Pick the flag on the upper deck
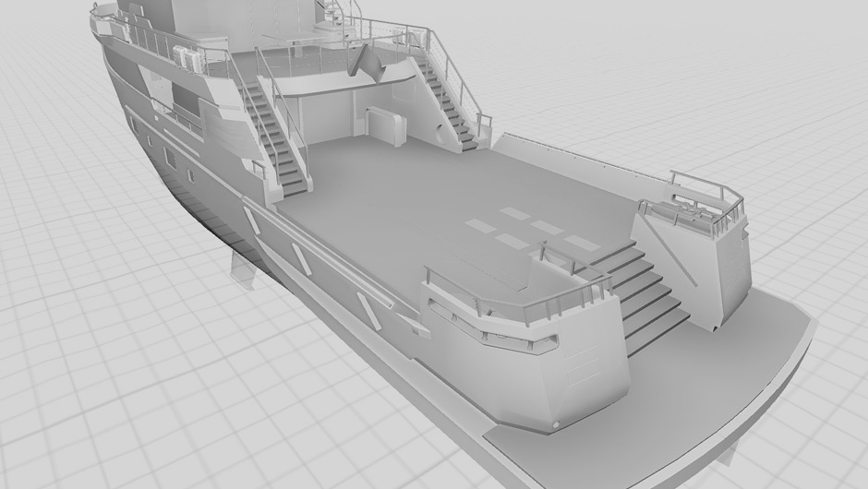Image resolution: width=868 pixels, height=489 pixels. click(x=366, y=63)
